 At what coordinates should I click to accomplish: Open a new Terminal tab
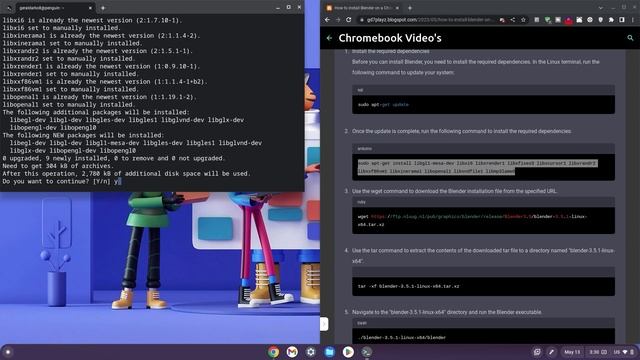click(103, 8)
